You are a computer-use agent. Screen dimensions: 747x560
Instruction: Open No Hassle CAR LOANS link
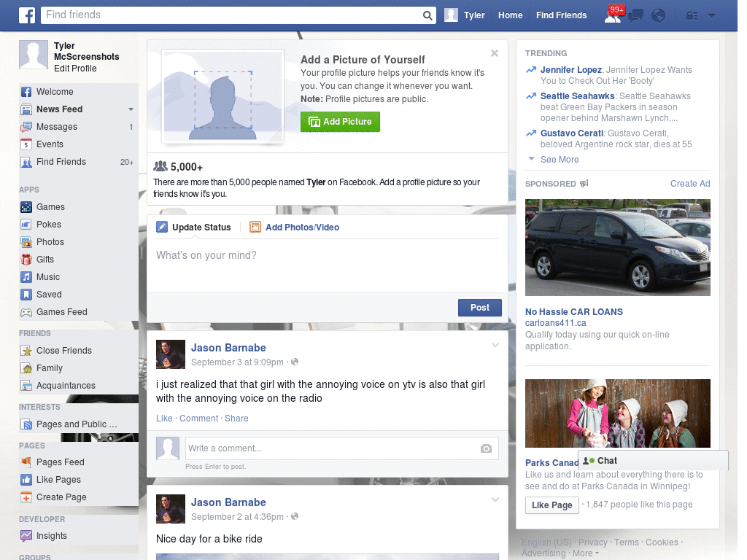click(573, 312)
